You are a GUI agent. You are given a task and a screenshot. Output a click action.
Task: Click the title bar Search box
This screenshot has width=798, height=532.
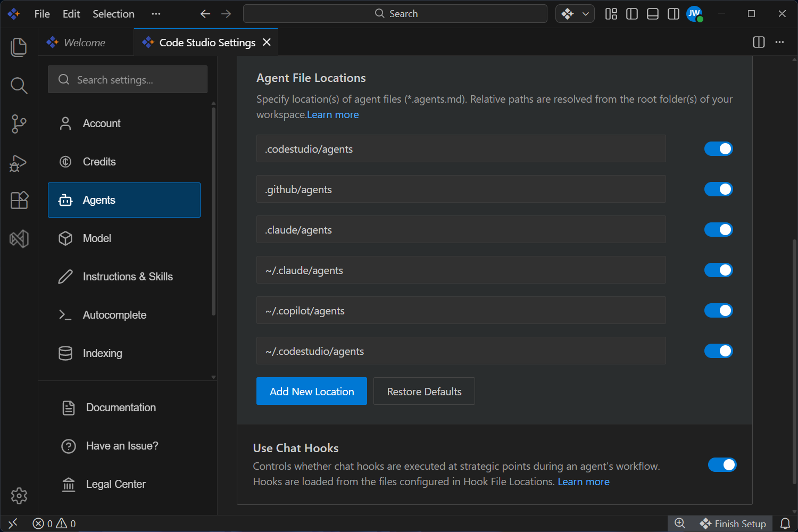tap(395, 14)
